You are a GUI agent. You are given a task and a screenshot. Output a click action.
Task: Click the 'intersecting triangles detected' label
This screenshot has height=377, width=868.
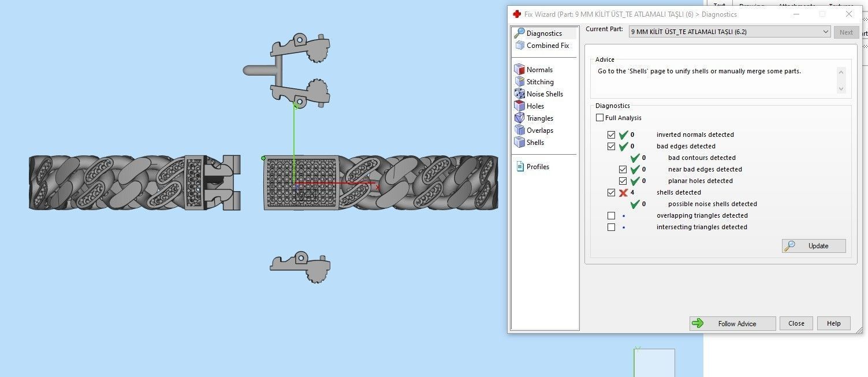point(702,227)
